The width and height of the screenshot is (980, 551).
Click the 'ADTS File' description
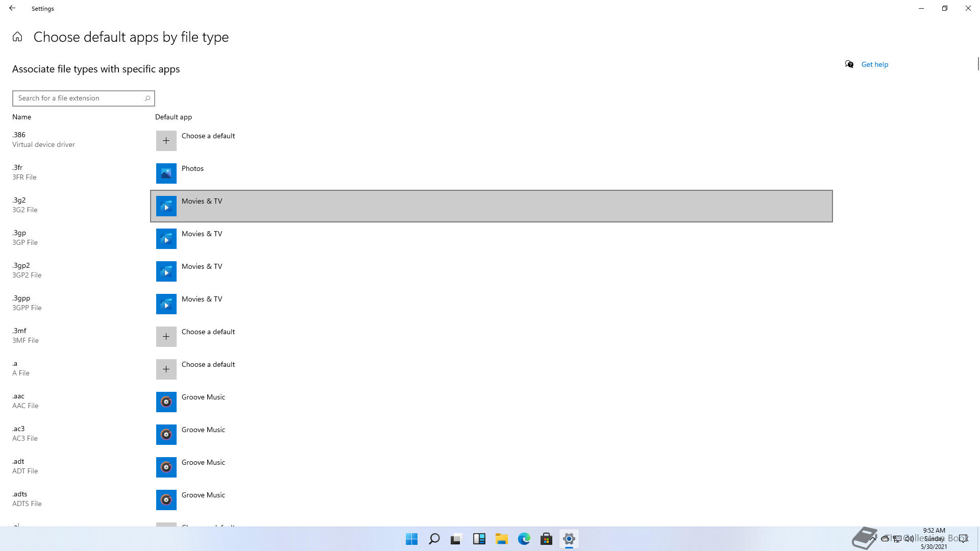tap(27, 504)
